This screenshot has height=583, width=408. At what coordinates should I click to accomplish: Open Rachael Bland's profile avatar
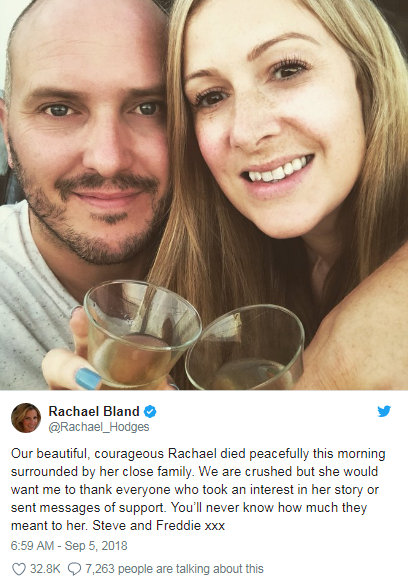coord(26,418)
